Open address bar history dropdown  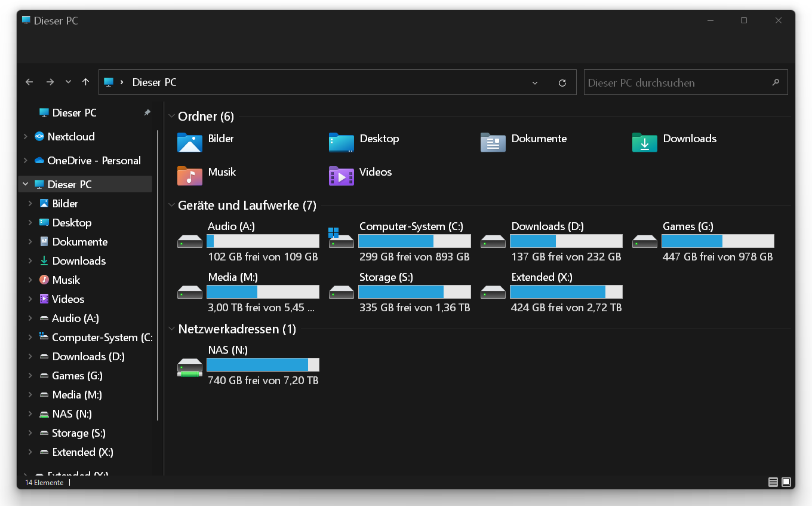click(x=535, y=83)
